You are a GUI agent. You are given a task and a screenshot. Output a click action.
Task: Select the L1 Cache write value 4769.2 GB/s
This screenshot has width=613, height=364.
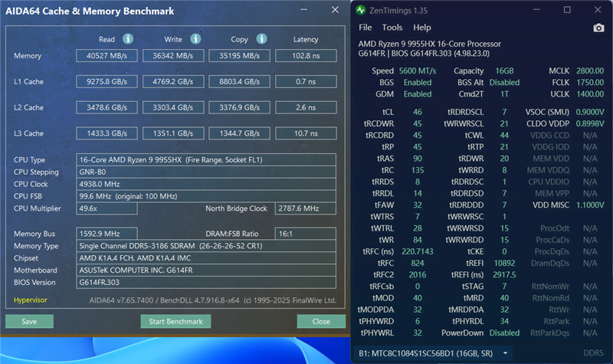tap(173, 81)
